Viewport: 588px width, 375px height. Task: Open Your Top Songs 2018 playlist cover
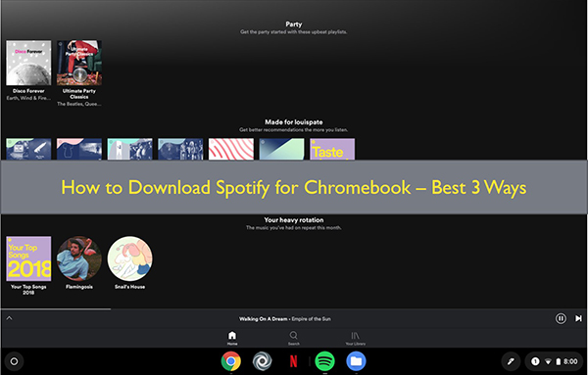[x=28, y=258]
